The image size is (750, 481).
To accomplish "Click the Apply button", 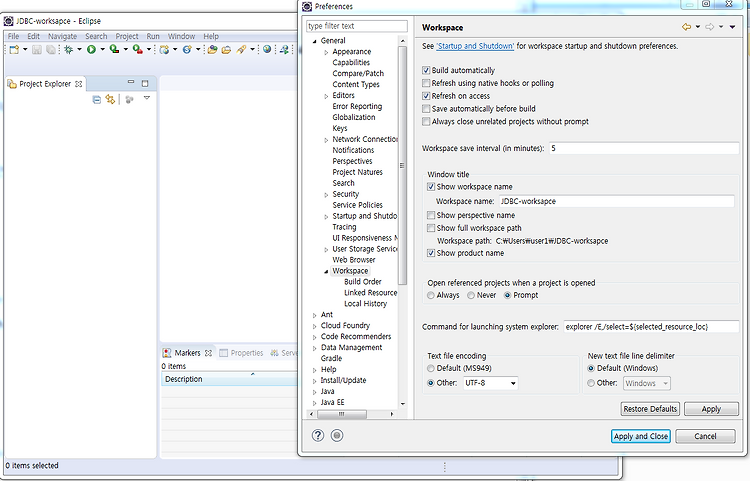I will pos(711,409).
